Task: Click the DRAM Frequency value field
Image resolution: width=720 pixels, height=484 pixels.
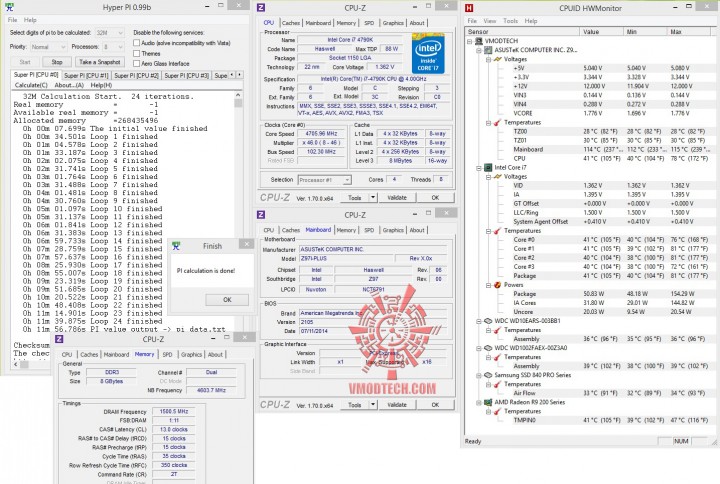Action: (x=174, y=411)
